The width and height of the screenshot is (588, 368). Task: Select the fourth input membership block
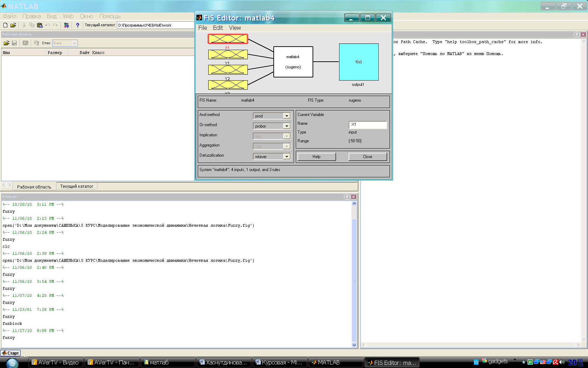228,85
